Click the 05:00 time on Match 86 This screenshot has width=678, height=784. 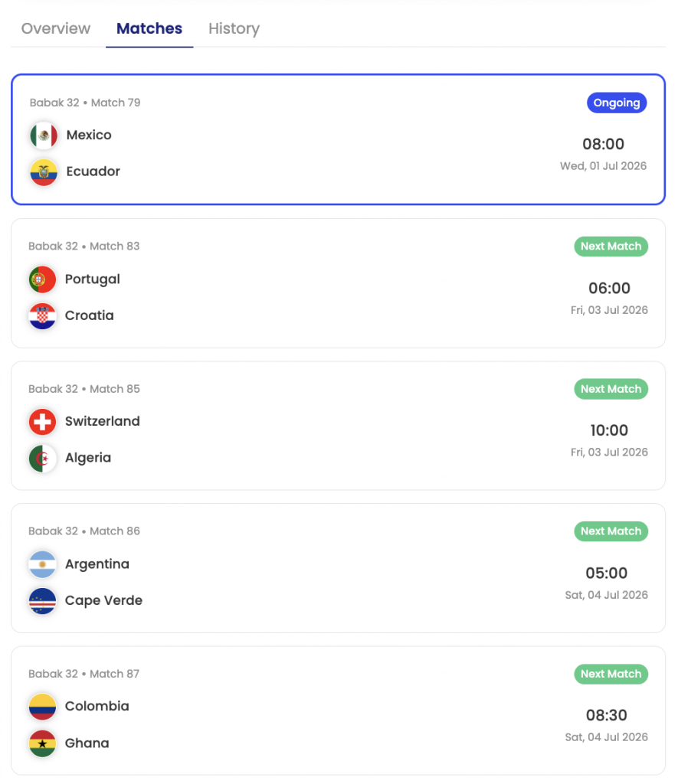click(x=607, y=573)
